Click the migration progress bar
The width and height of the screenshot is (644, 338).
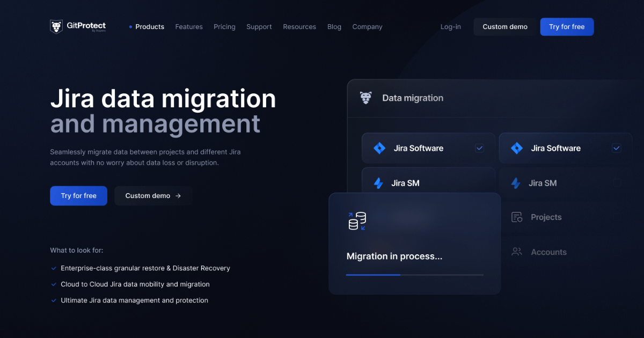[x=414, y=275]
